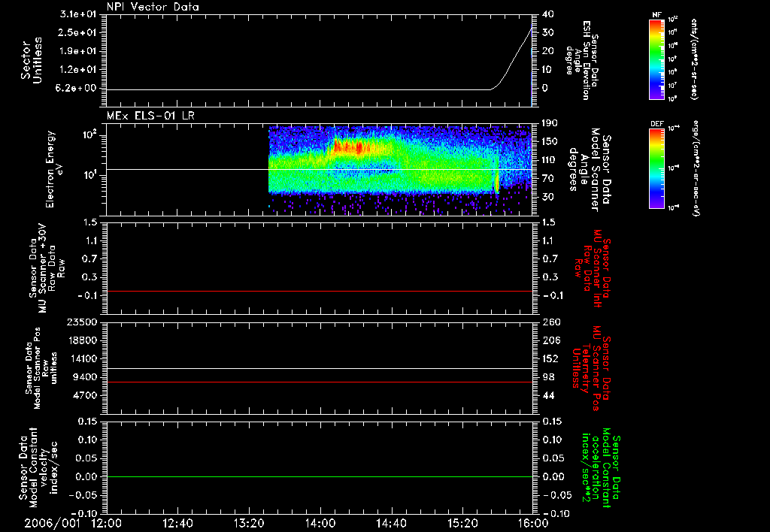Viewport: 770px width, 532px height.
Task: Click the 'Electron Energy eV' axis label
Action: click(x=54, y=169)
